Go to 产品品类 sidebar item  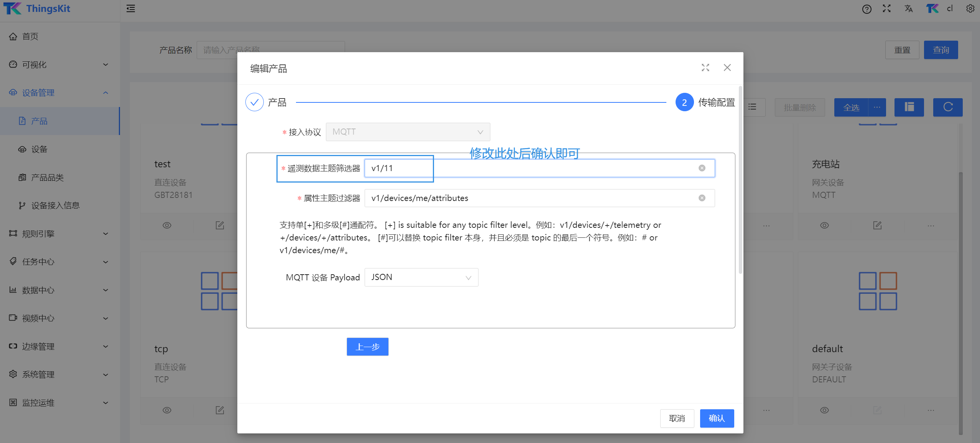(47, 178)
